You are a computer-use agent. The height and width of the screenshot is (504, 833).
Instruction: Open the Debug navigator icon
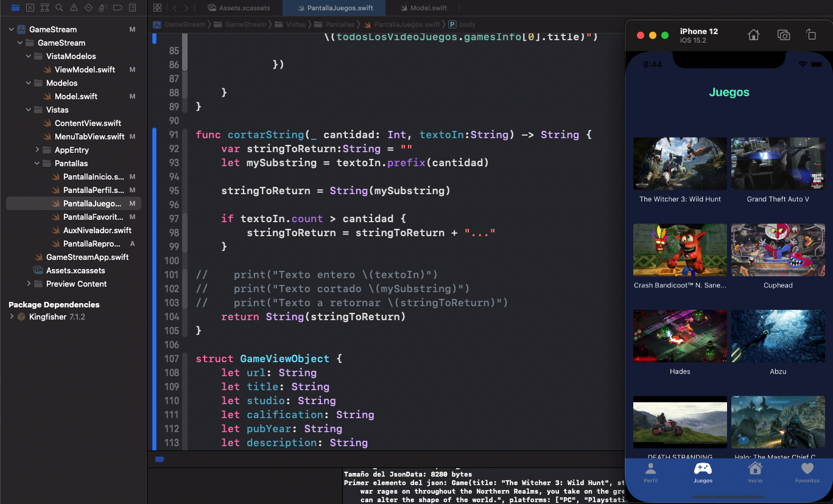point(103,8)
